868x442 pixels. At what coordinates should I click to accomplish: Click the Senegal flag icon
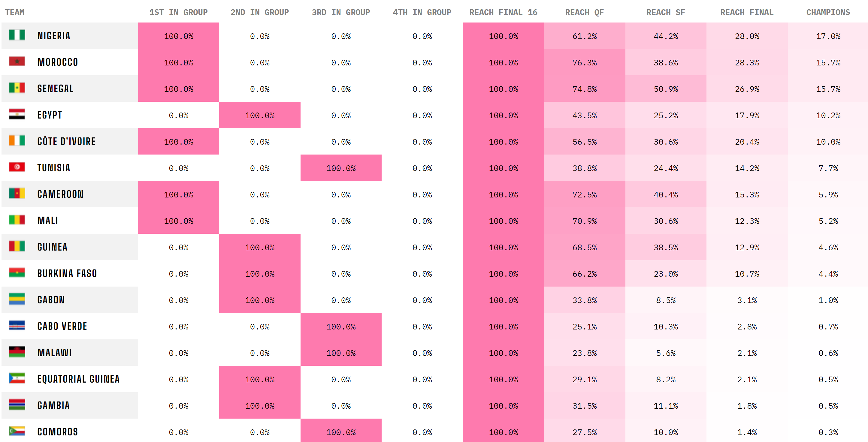(17, 88)
